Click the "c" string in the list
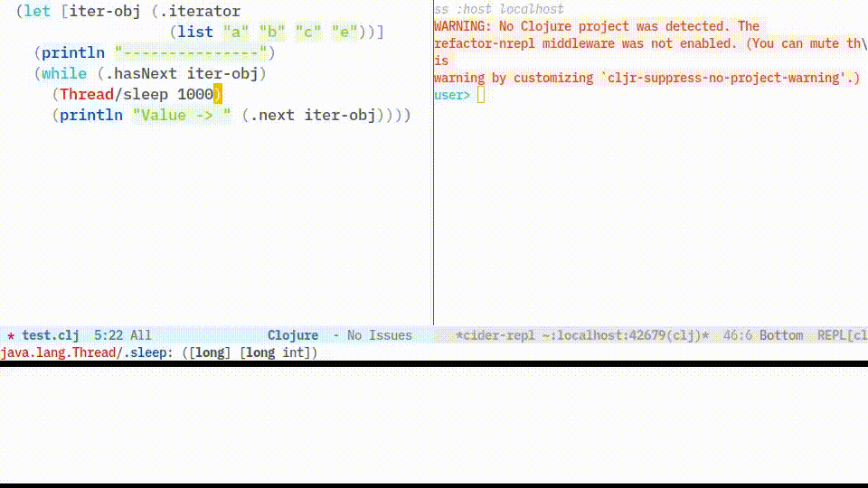 [308, 33]
